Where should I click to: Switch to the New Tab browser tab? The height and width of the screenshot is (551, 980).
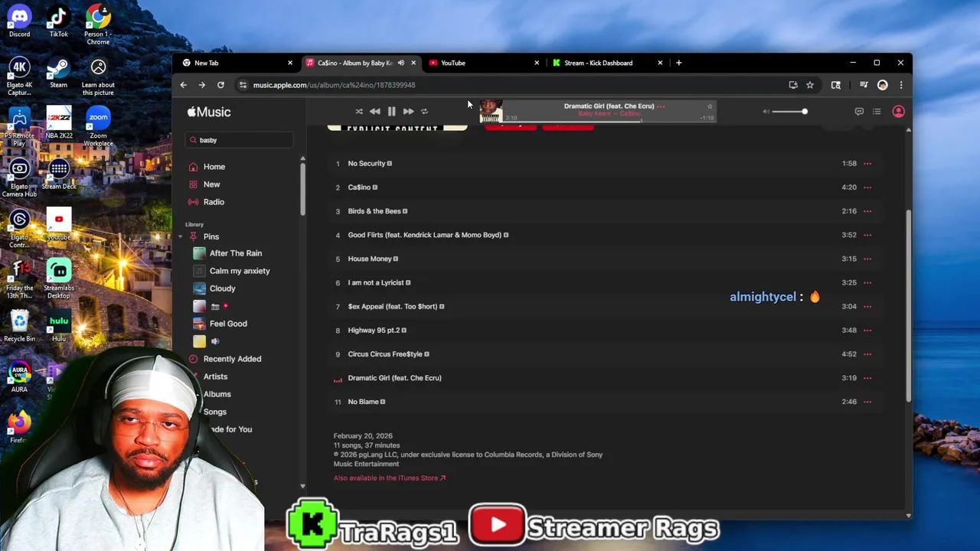point(237,63)
